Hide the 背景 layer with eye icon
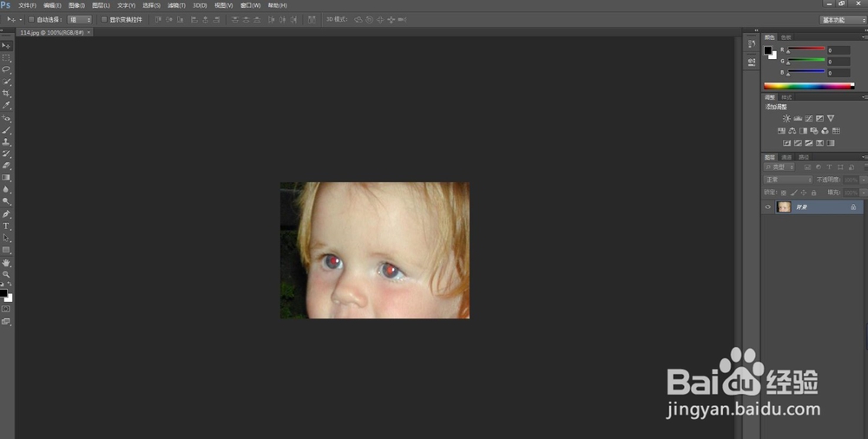Image resolution: width=868 pixels, height=439 pixels. coord(768,207)
